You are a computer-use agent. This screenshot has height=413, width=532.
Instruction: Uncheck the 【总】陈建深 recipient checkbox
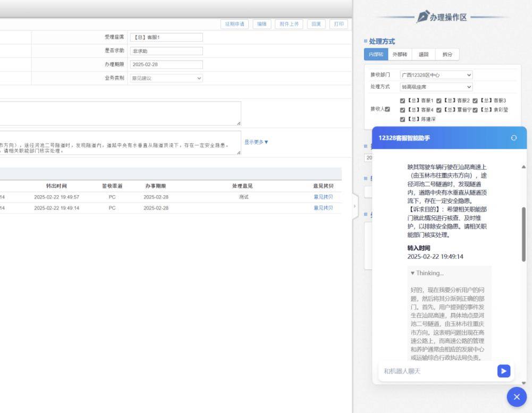(x=402, y=119)
